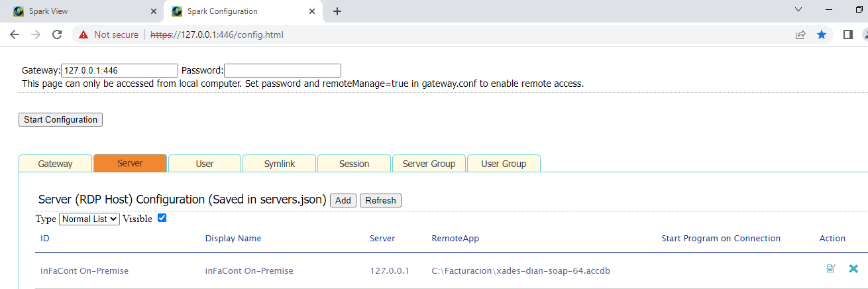Restore down the browser window
Viewport: 868px width, 289px height.
[x=859, y=10]
